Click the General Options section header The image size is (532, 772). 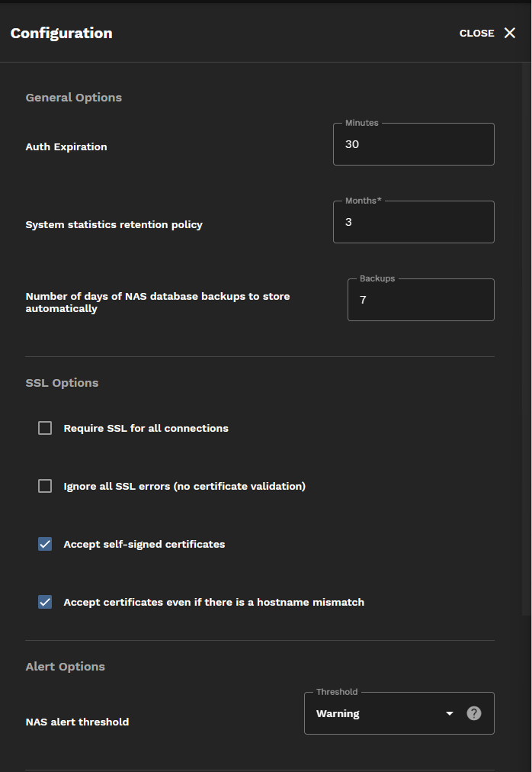point(73,97)
